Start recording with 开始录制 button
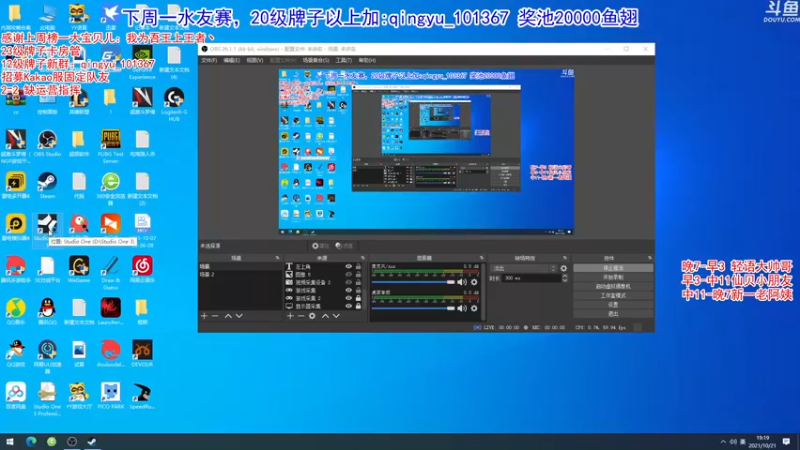Image resolution: width=800 pixels, height=450 pixels. point(613,277)
